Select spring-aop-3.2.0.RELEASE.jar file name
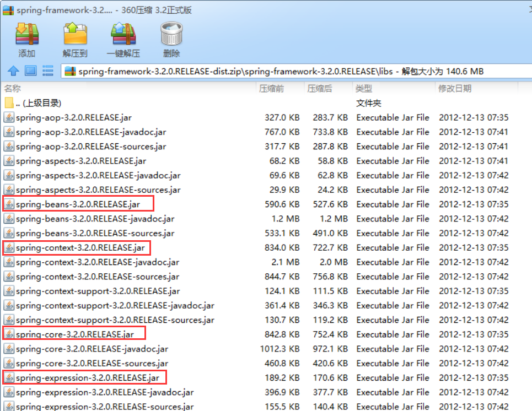Screen dimensions: 532x411 coord(74,117)
